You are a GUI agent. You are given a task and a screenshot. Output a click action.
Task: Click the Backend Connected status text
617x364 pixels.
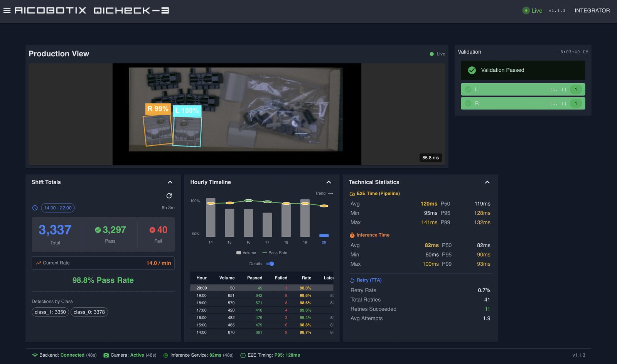72,355
